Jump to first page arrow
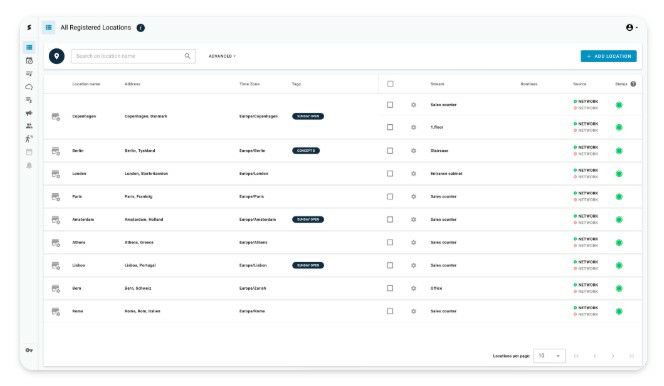664x386 pixels. 576,356
